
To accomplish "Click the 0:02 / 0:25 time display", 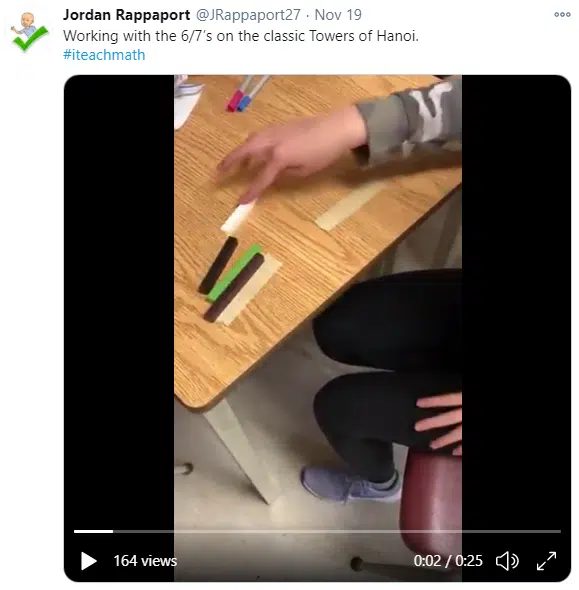I will click(448, 561).
